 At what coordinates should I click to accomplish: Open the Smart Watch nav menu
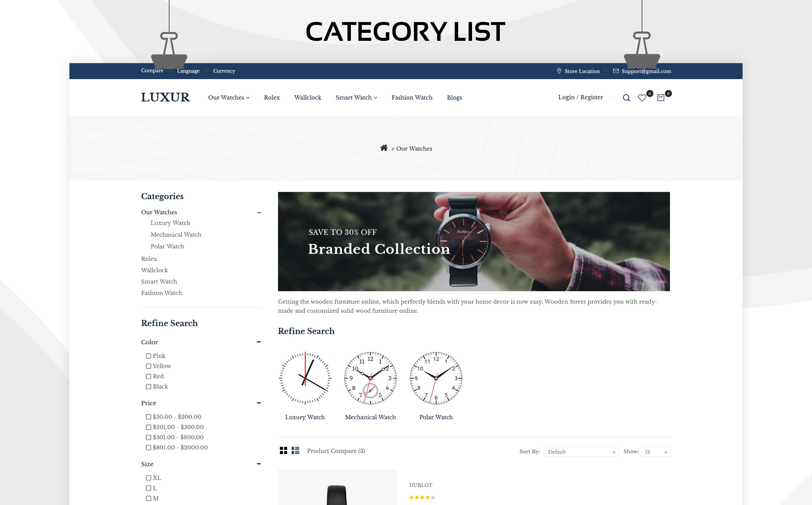356,98
